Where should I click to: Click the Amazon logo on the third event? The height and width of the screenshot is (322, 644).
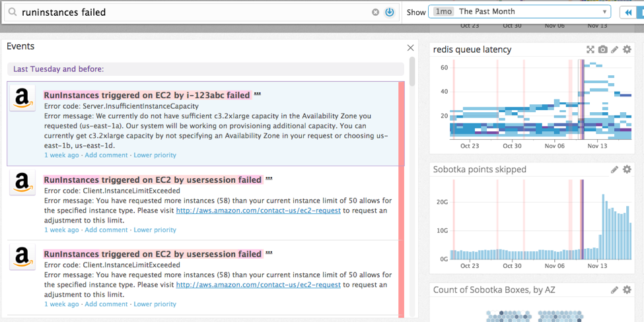[22, 257]
